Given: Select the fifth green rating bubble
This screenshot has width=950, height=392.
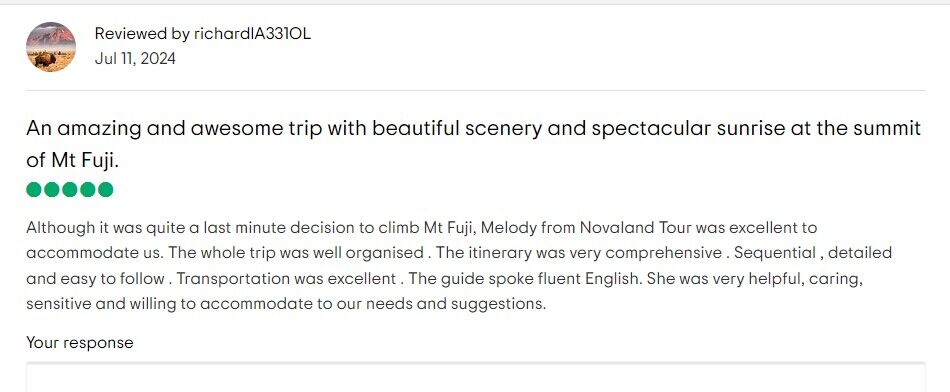Looking at the screenshot, I should tap(105, 190).
